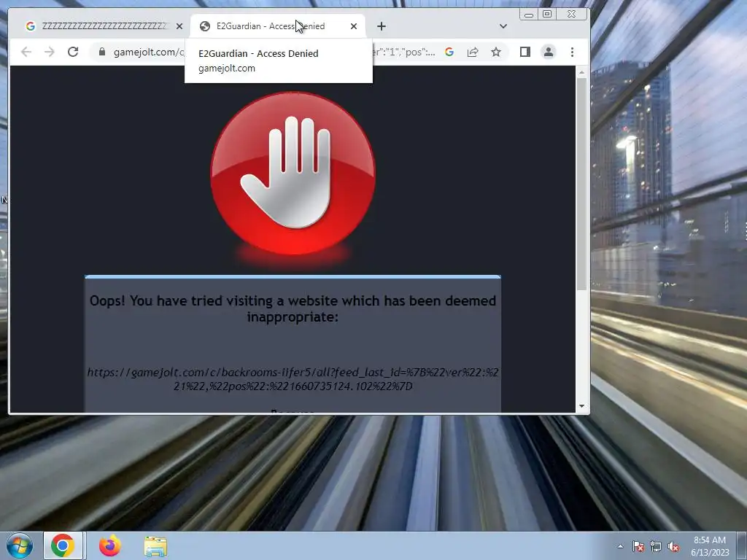This screenshot has width=747, height=560.
Task: Close the E2Guardian Access Denied tab
Action: (x=354, y=26)
